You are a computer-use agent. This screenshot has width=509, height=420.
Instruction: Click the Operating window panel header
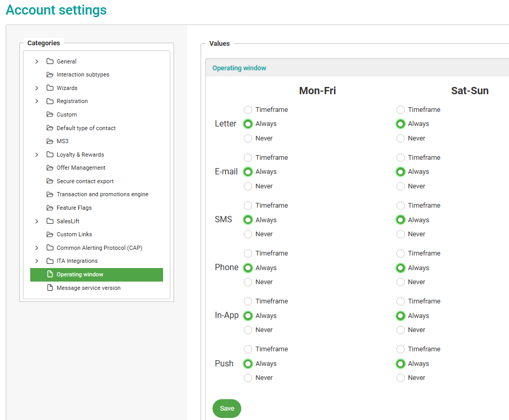[x=239, y=68]
